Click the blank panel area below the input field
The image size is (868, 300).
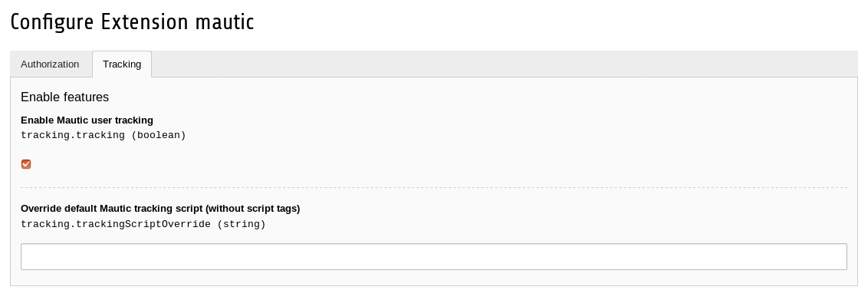pyautogui.click(x=433, y=278)
